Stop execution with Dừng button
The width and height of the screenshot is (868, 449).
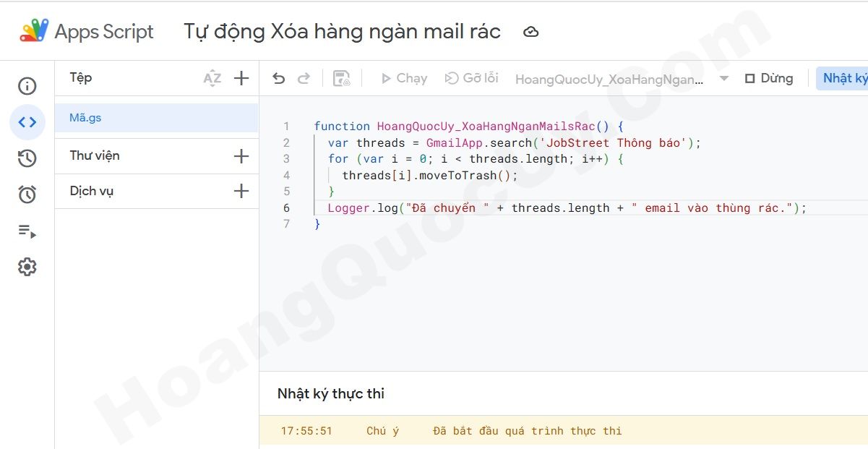tap(769, 78)
